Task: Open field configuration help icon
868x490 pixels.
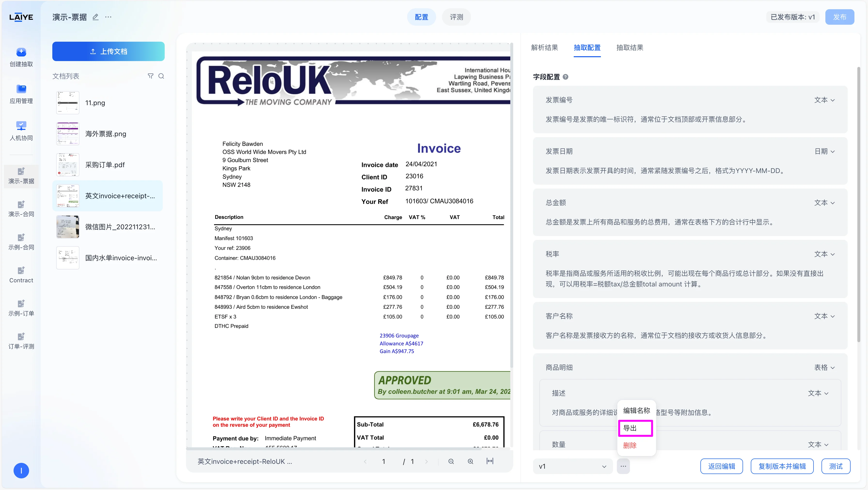Action: pyautogui.click(x=566, y=77)
